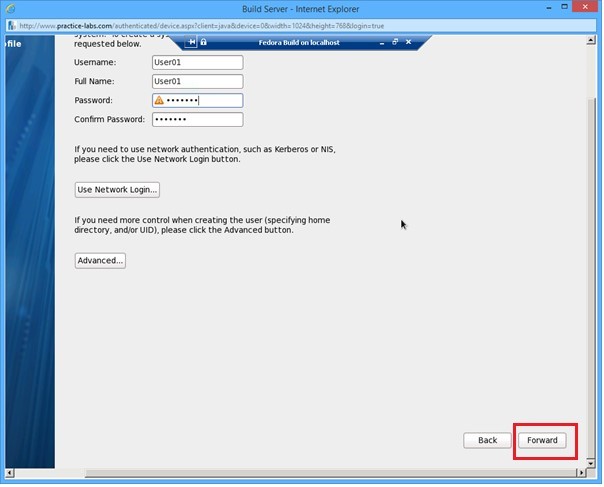Image resolution: width=604 pixels, height=487 pixels.
Task: Click the "Username:" label
Action: pyautogui.click(x=95, y=62)
